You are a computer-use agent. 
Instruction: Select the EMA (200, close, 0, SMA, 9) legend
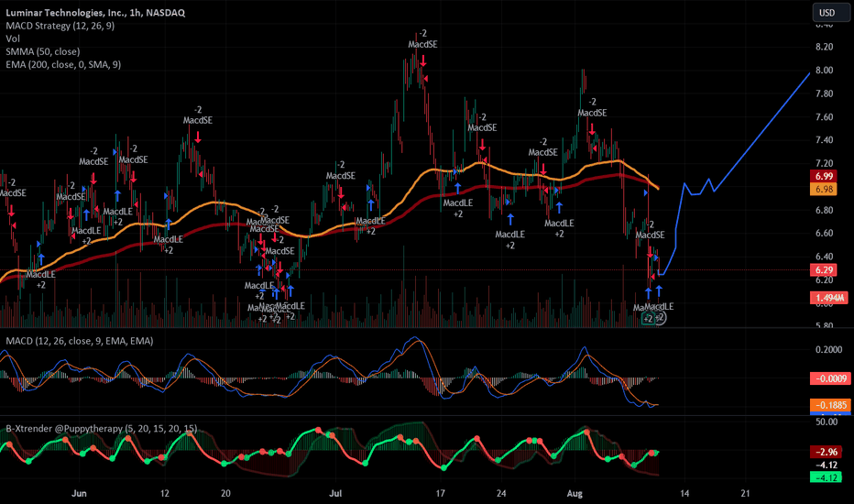tap(63, 65)
